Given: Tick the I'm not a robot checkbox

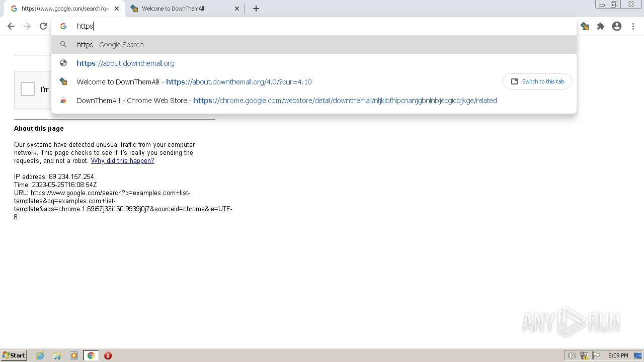Looking at the screenshot, I should [28, 89].
